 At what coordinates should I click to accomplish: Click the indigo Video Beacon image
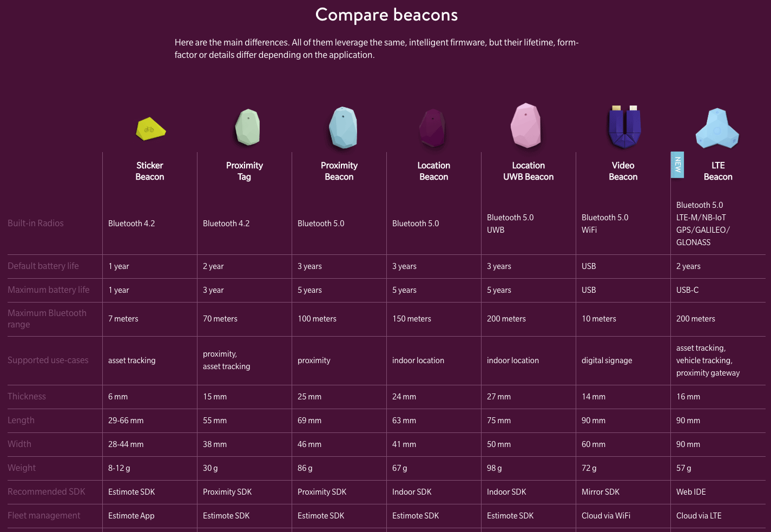[x=624, y=127]
